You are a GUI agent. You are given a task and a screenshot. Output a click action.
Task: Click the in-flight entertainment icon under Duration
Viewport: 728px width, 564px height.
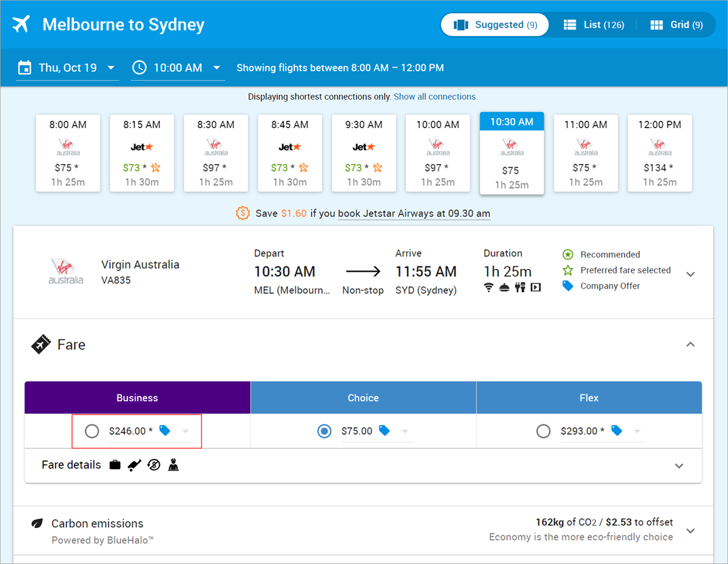point(535,287)
